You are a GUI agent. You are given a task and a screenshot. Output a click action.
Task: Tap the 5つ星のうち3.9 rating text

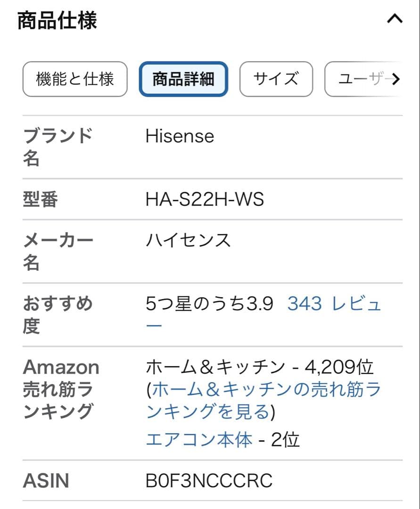click(210, 304)
